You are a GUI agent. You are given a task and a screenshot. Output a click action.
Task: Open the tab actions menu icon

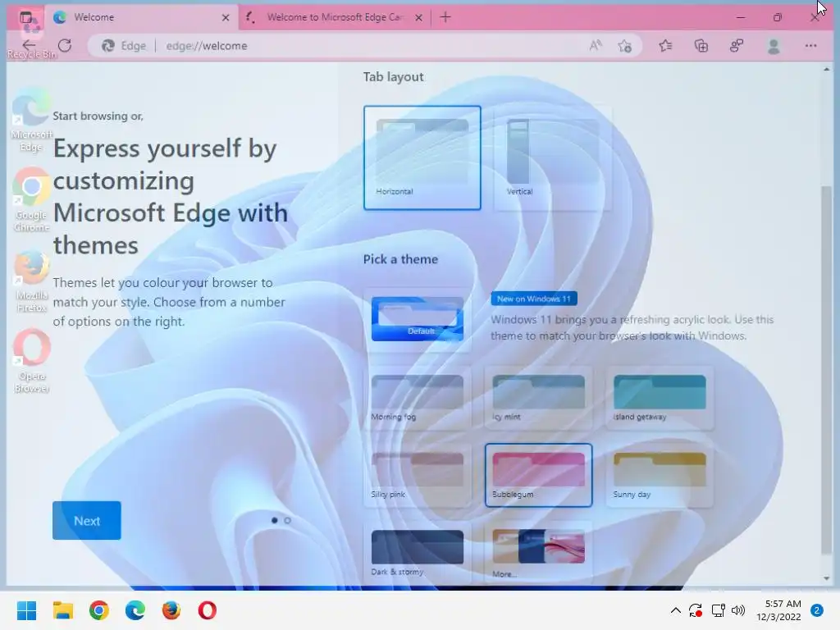point(26,18)
